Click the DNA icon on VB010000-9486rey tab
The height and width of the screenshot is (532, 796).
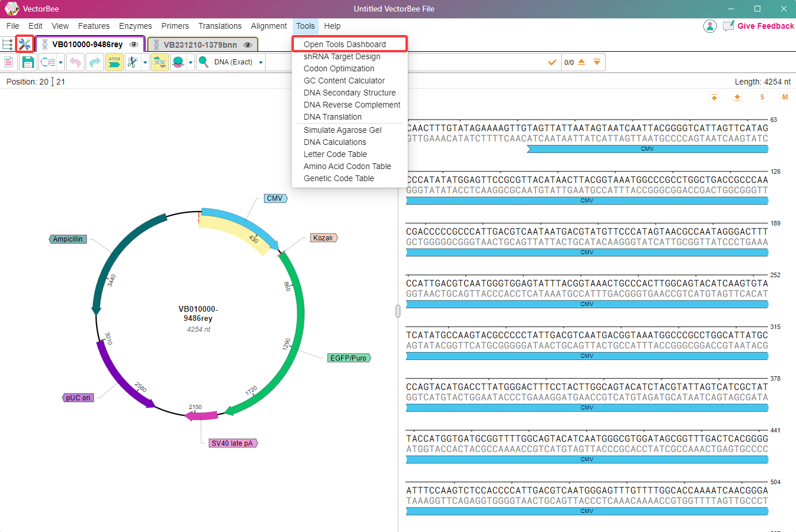45,44
